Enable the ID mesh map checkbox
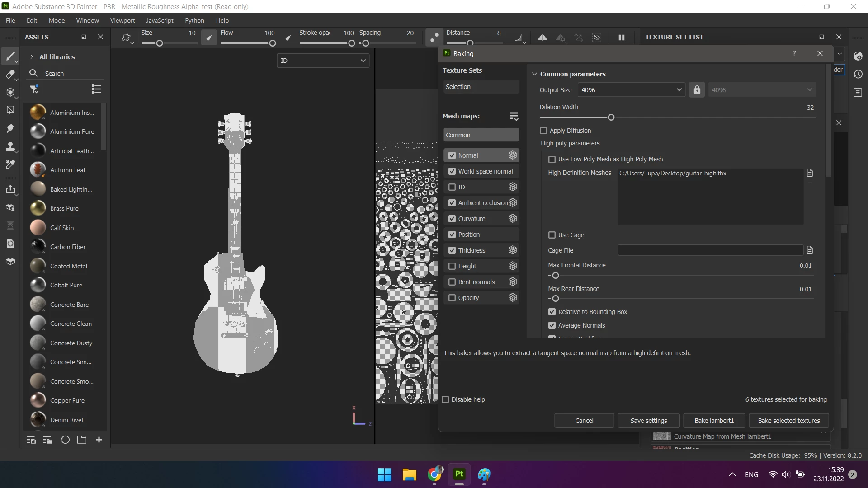The height and width of the screenshot is (488, 868). (452, 187)
